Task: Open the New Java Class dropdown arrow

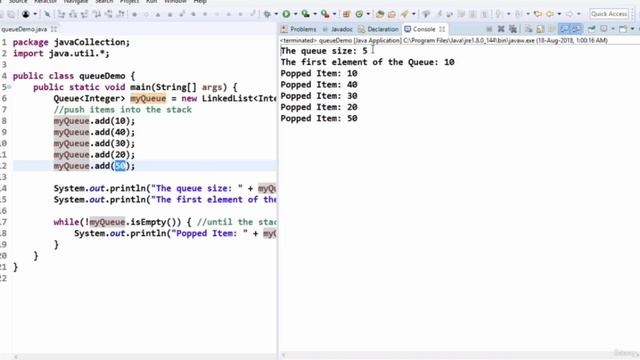Action: point(368,14)
